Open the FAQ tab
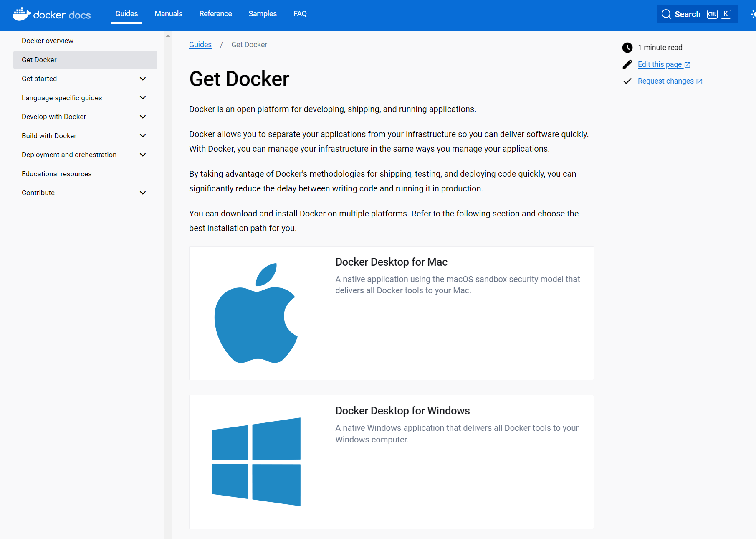The height and width of the screenshot is (539, 756). point(300,14)
